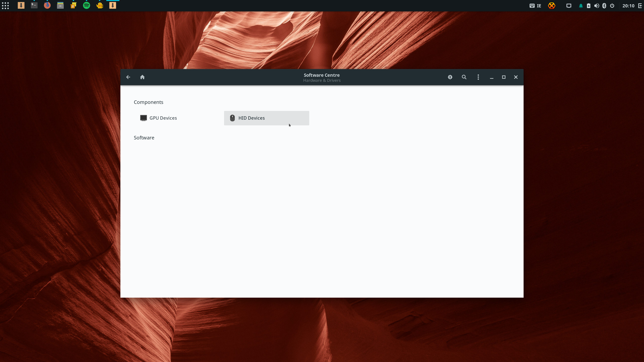Open the application grid menu
This screenshot has height=362, width=644.
pos(6,6)
